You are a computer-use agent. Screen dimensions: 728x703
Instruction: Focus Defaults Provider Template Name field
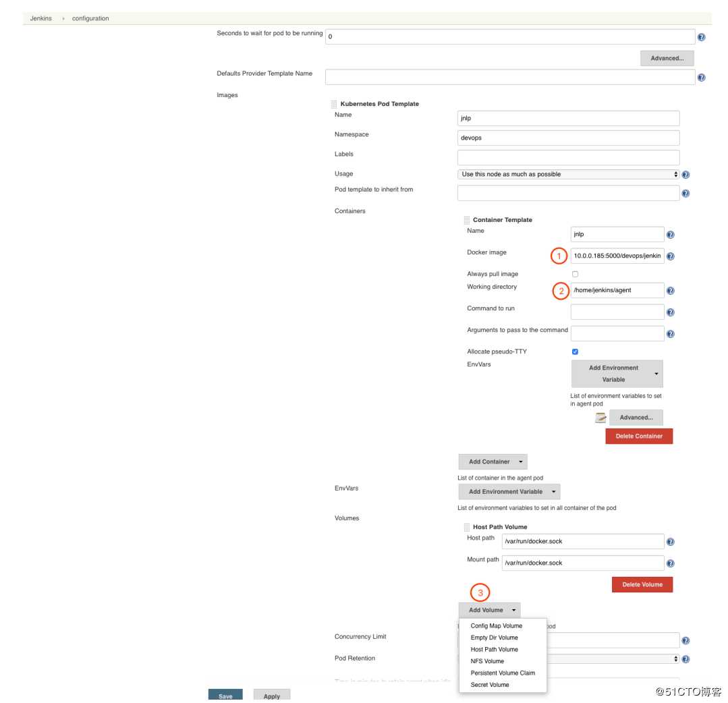pyautogui.click(x=510, y=77)
